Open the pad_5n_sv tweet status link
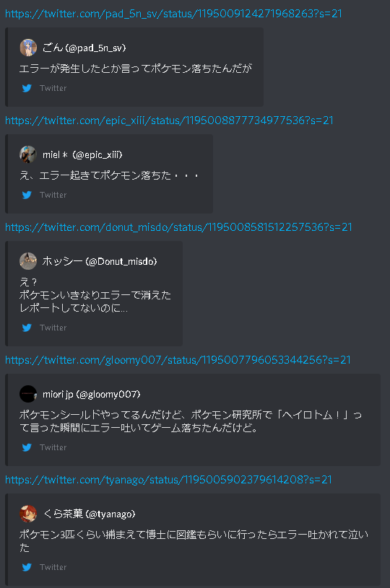Image resolution: width=390 pixels, height=588 pixels. [x=173, y=14]
